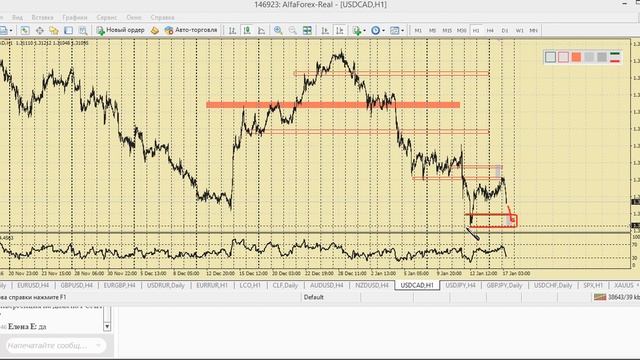Select the MN timeframe
This screenshot has width=640, height=360.
pos(533,30)
